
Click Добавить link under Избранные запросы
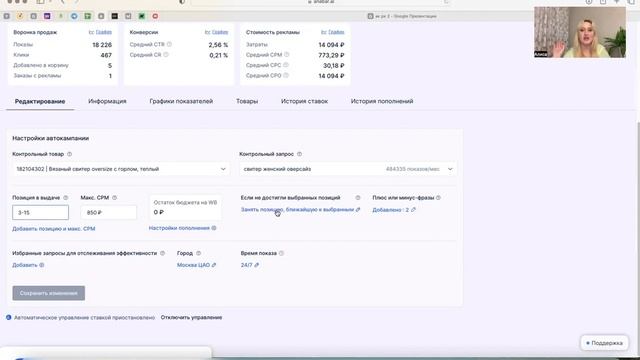pos(25,265)
